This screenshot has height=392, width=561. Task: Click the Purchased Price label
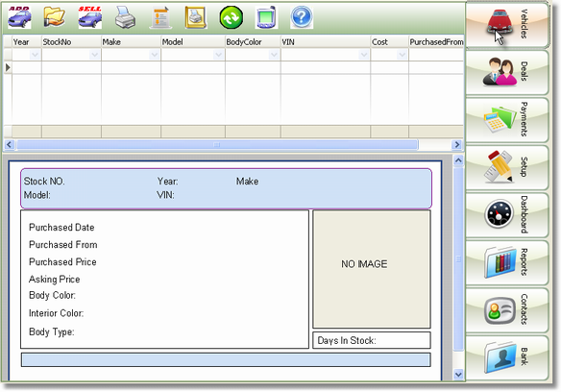tap(62, 261)
